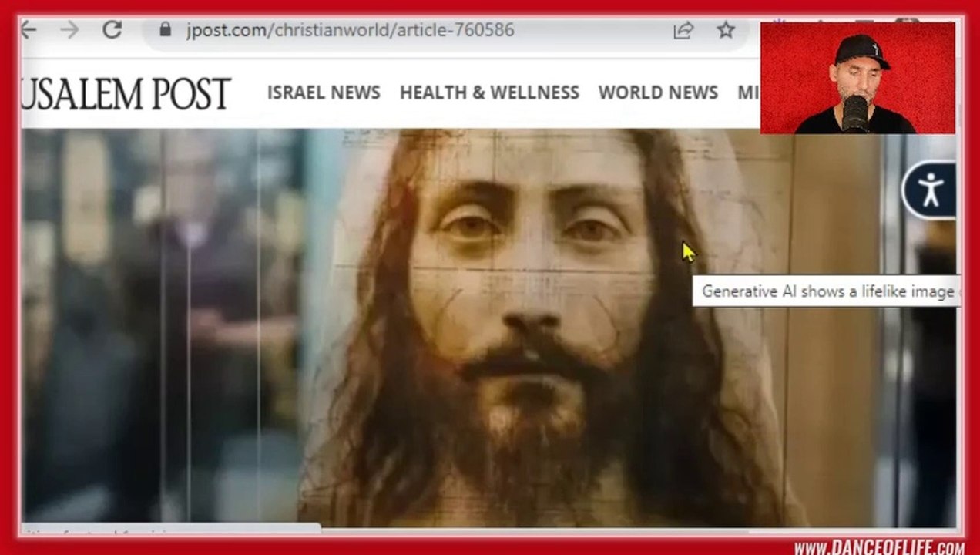
Task: Click the padlock site security icon
Action: (x=164, y=30)
